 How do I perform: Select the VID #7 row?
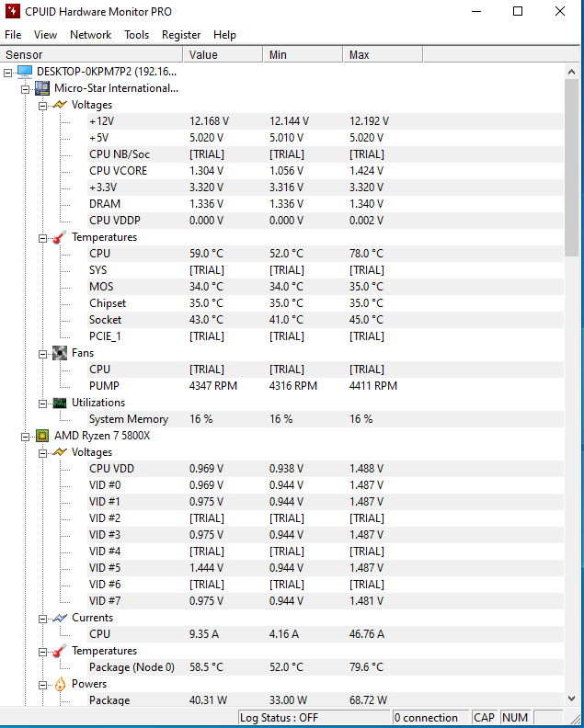(x=326, y=601)
